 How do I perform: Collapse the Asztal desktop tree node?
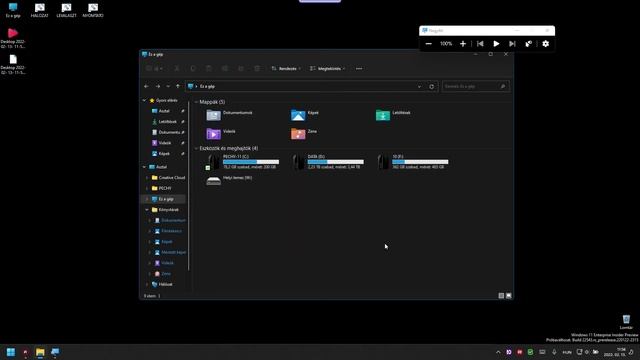click(144, 167)
